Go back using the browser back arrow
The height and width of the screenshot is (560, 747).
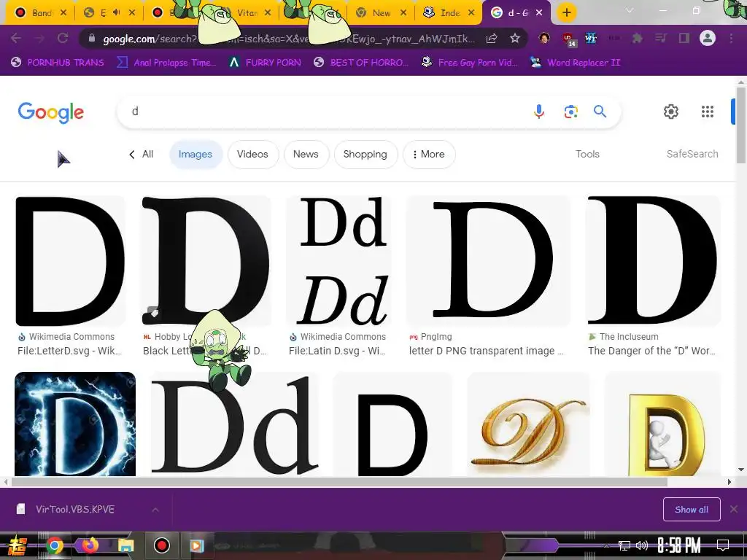tap(16, 38)
